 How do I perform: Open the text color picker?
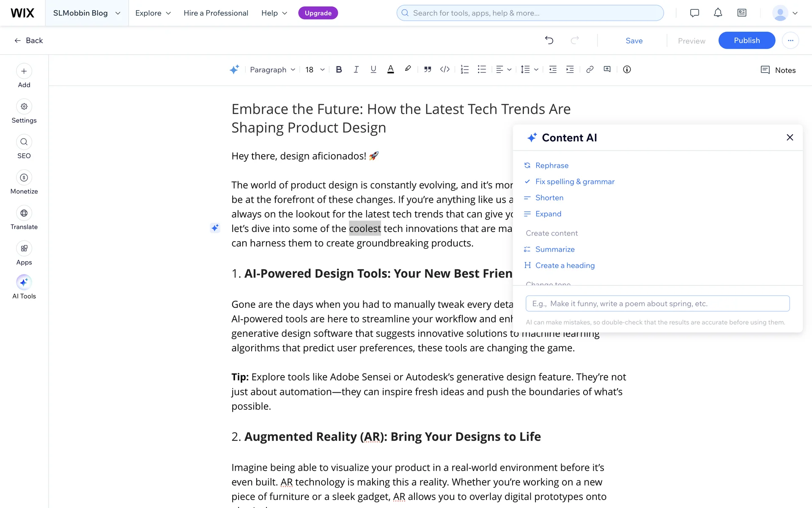pyautogui.click(x=390, y=69)
